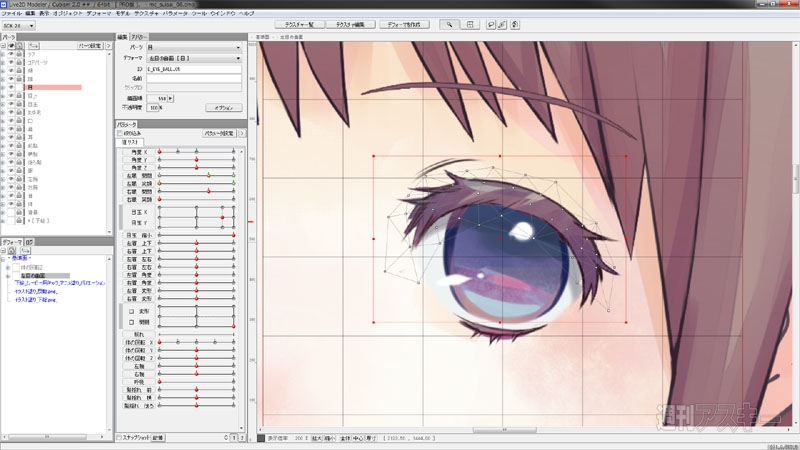The width and height of the screenshot is (800, 450).
Task: Click the mesh edit tool icon
Action: (470, 24)
